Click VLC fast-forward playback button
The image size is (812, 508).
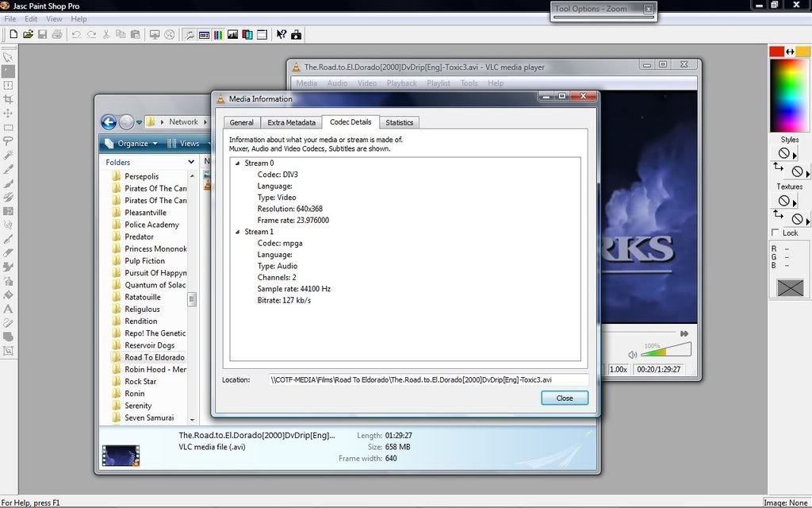684,333
